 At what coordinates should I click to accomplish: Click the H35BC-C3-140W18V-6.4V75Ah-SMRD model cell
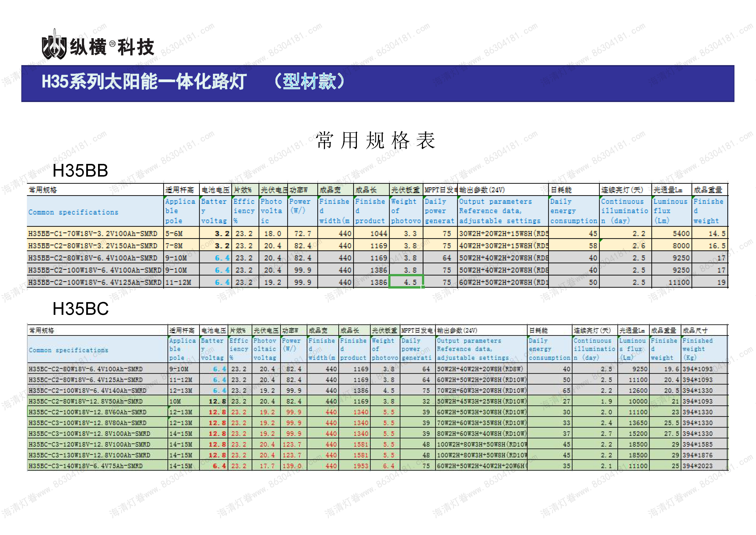click(86, 466)
